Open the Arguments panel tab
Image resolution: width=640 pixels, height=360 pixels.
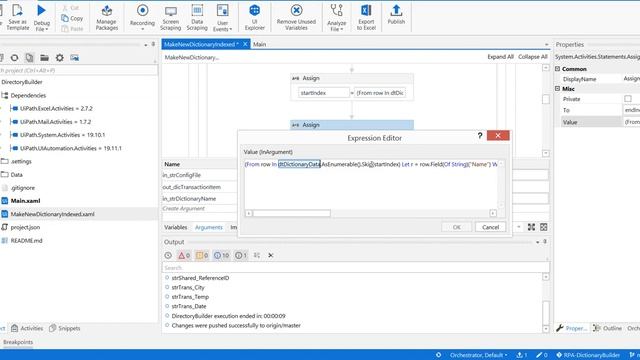coord(209,227)
